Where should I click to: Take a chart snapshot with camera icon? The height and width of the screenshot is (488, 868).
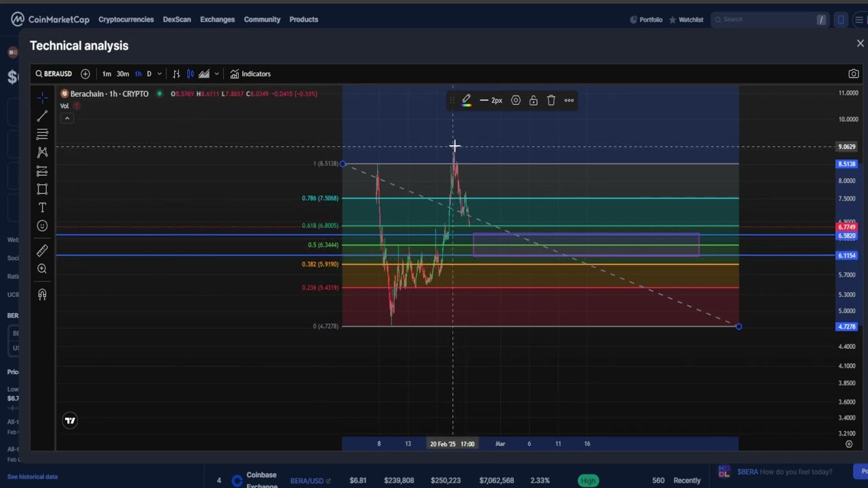pos(854,74)
